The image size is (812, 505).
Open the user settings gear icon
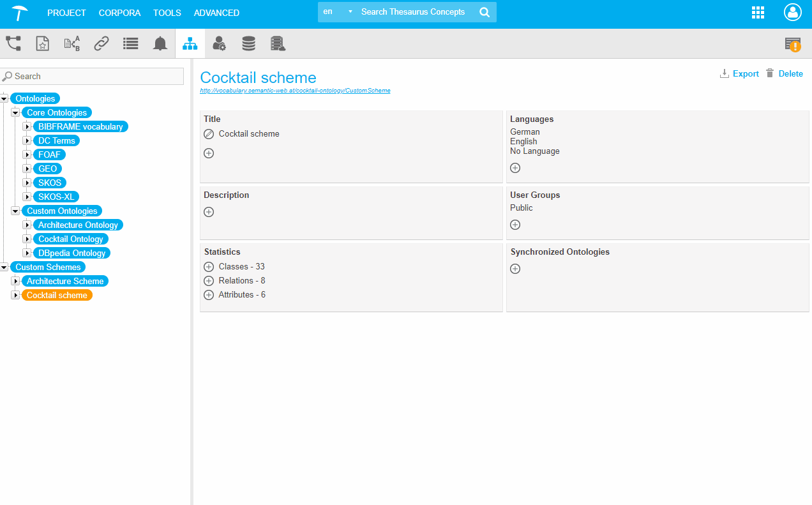click(219, 43)
